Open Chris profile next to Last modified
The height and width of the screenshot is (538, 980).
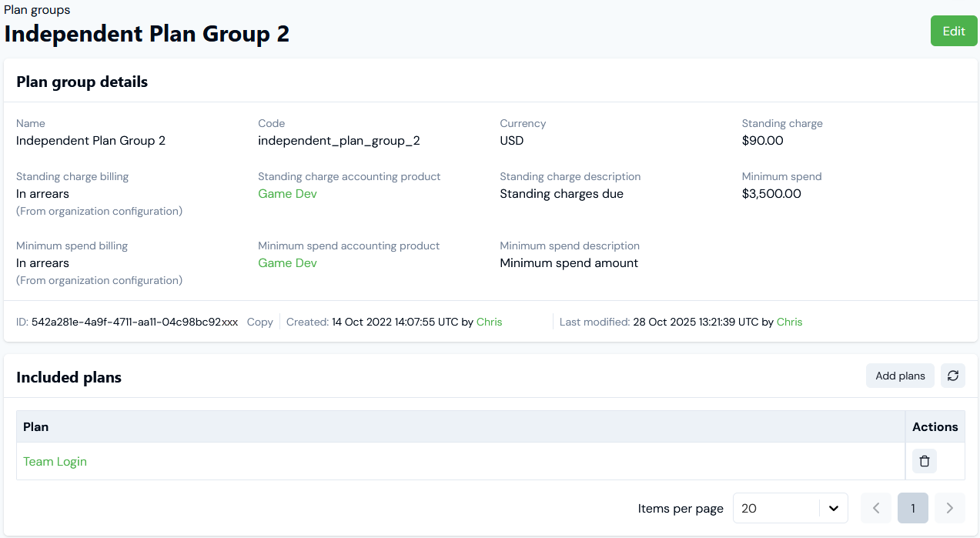(789, 322)
